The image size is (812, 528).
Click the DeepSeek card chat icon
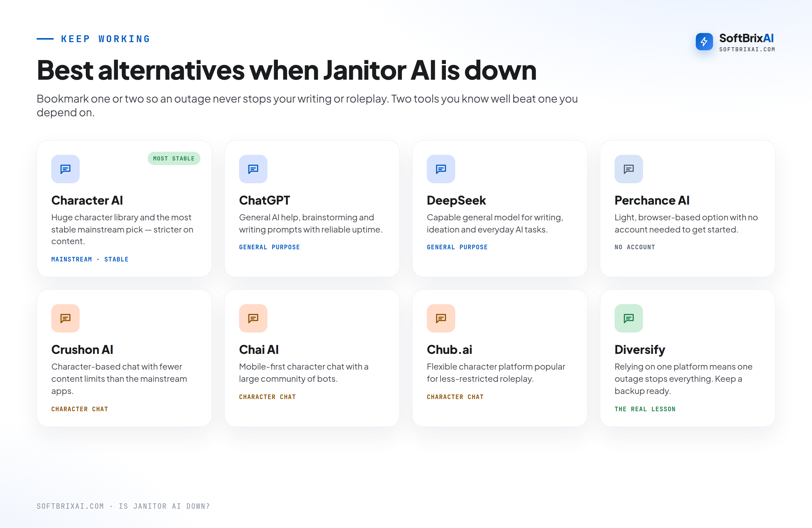441,169
